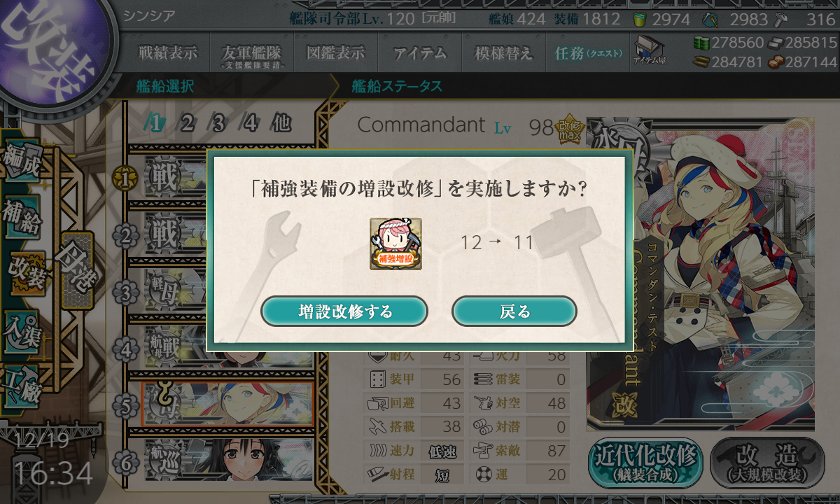The image size is (840, 504).
Task: Open the 他 ship list tab
Action: coord(281,123)
